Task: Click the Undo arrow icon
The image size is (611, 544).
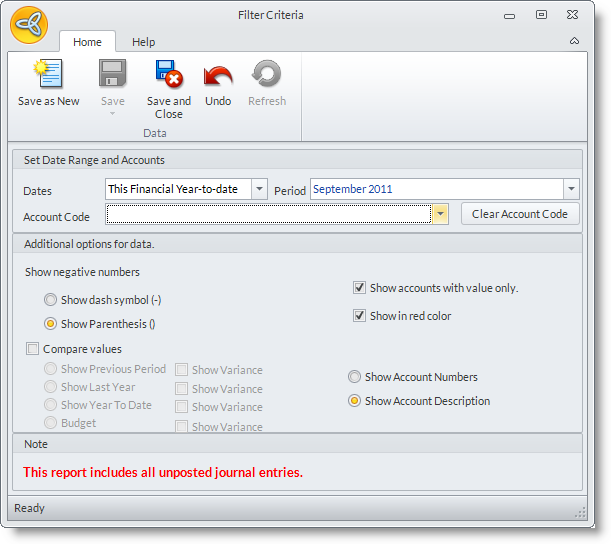Action: point(218,76)
